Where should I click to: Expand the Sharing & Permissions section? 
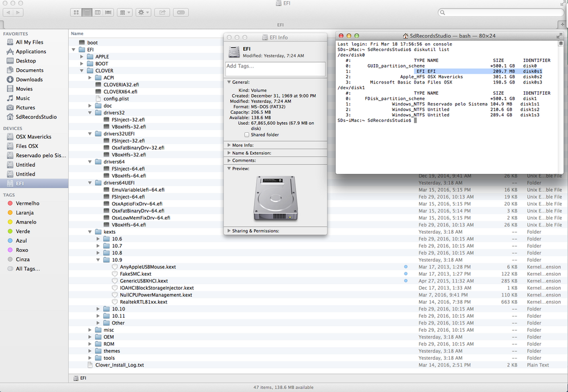229,231
